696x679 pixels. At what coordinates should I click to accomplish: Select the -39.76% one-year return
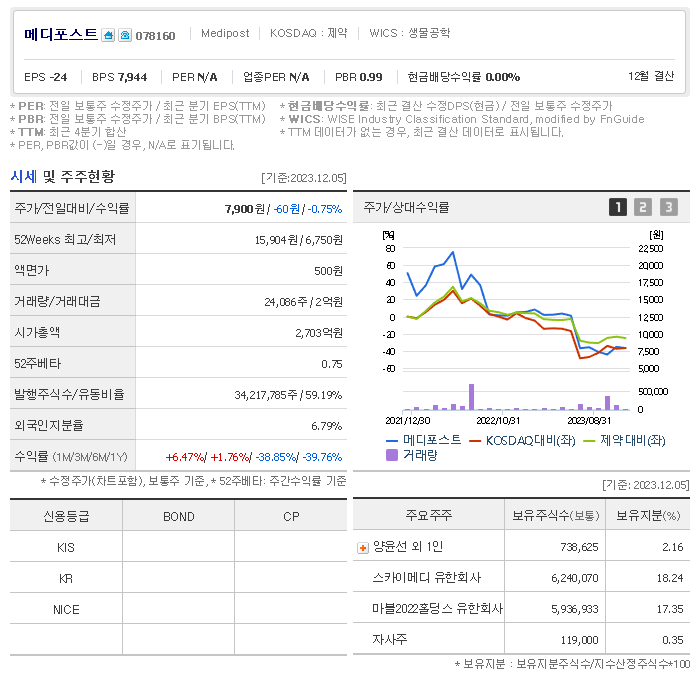coord(322,457)
